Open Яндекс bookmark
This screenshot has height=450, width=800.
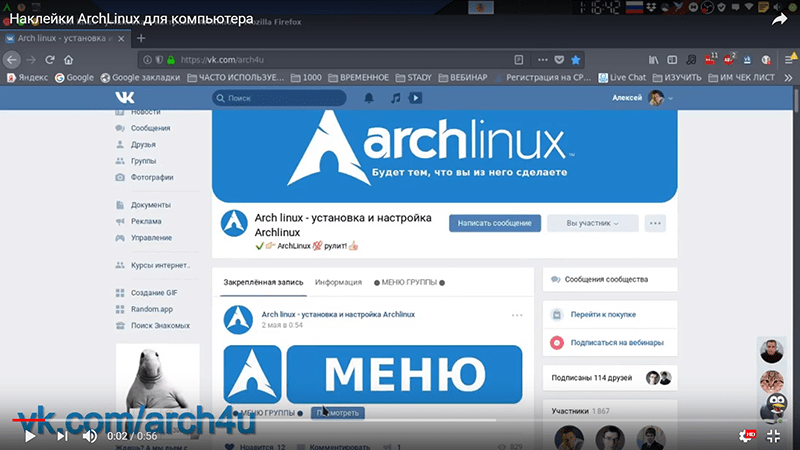coord(27,78)
